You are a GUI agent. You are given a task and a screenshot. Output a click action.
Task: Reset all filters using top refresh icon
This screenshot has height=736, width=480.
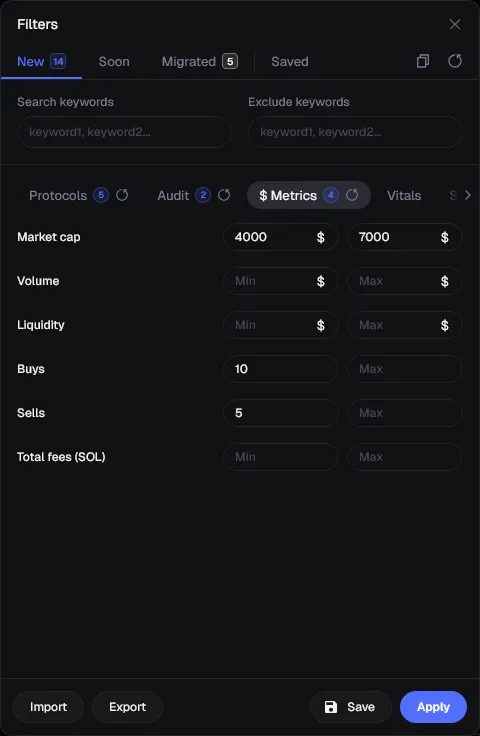point(455,61)
